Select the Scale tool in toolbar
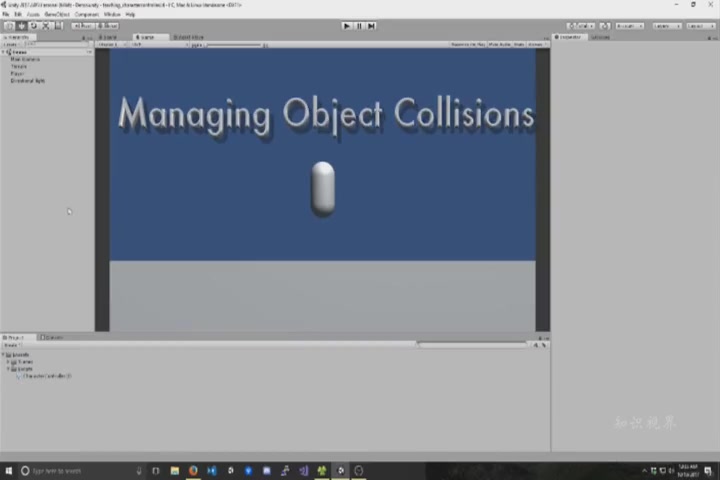720x480 pixels. pyautogui.click(x=45, y=25)
